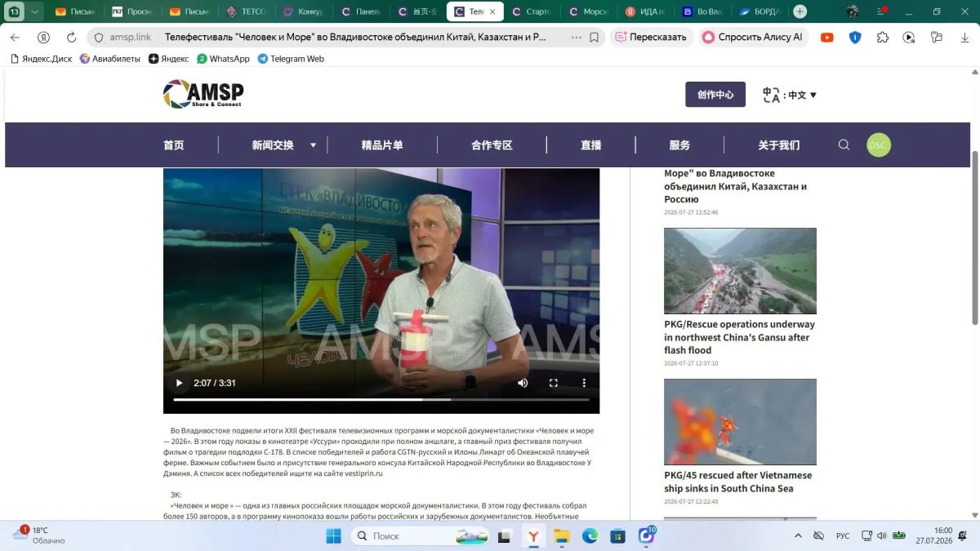Switch to the Конкур tab
Viewport: 980px width, 551px height.
point(304,11)
